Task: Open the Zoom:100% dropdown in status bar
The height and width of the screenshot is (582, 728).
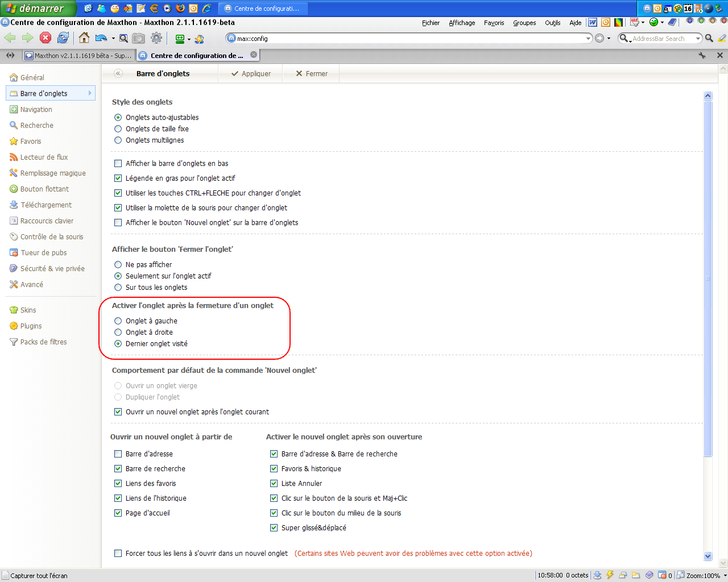Action: pyautogui.click(x=725, y=576)
